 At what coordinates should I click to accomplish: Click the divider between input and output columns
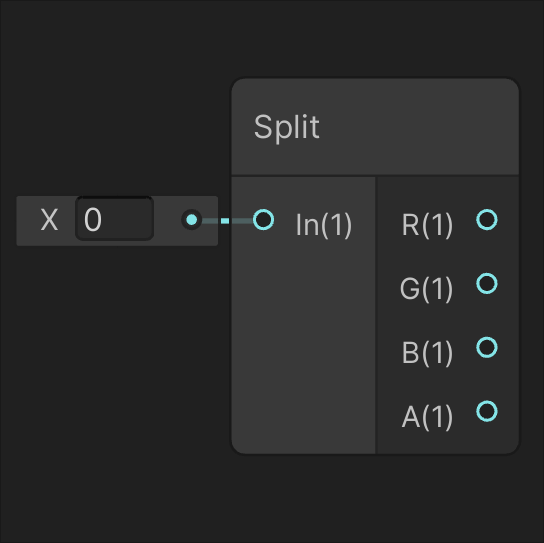375,315
